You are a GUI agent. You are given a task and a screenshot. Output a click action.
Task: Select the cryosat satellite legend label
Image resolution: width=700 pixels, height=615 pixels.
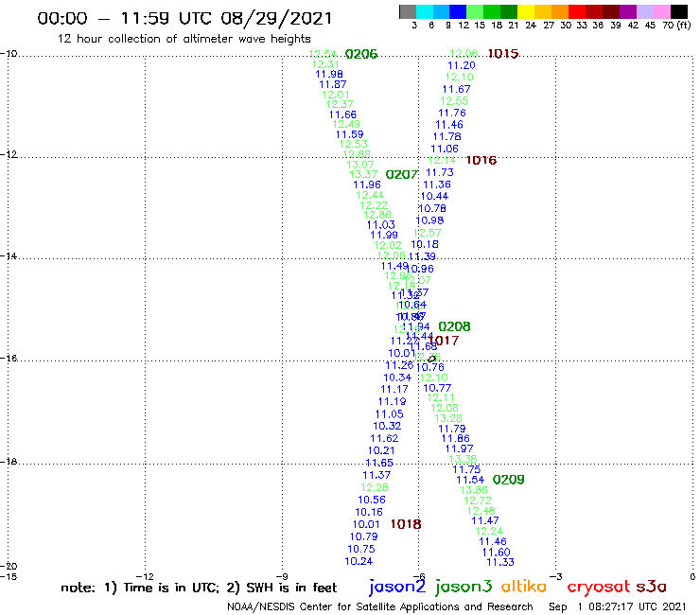599,587
